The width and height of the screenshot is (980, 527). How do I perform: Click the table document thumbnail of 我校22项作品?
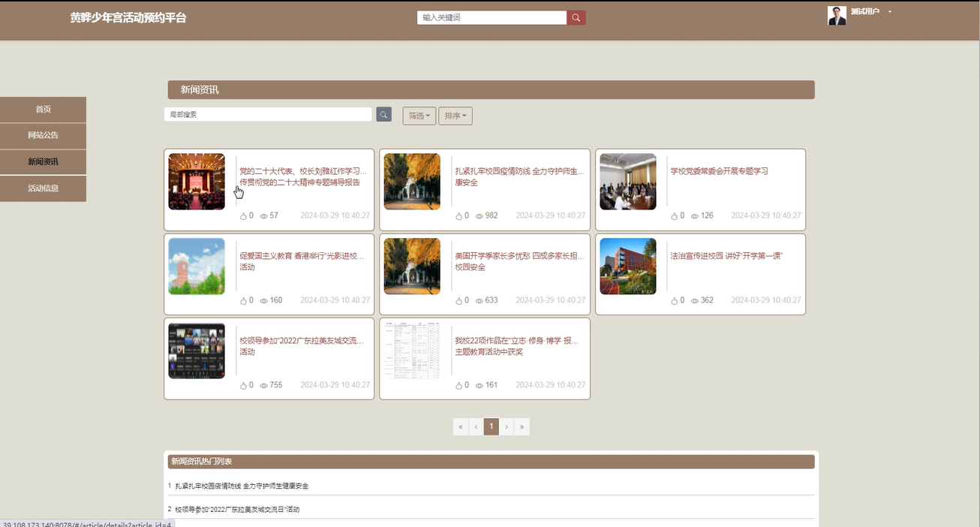click(x=412, y=351)
